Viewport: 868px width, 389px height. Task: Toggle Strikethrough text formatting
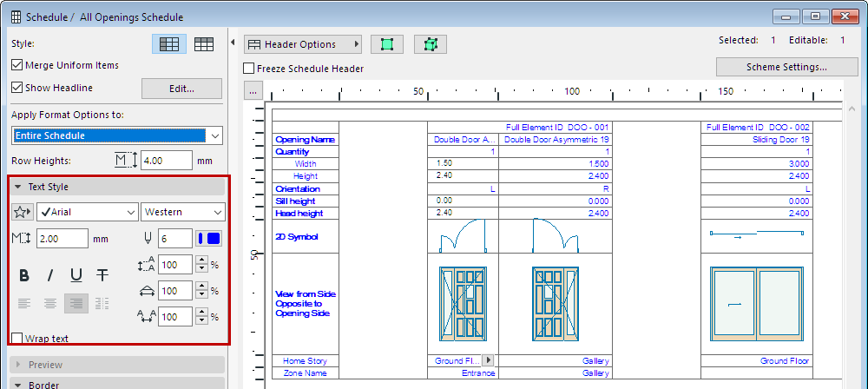[x=102, y=275]
